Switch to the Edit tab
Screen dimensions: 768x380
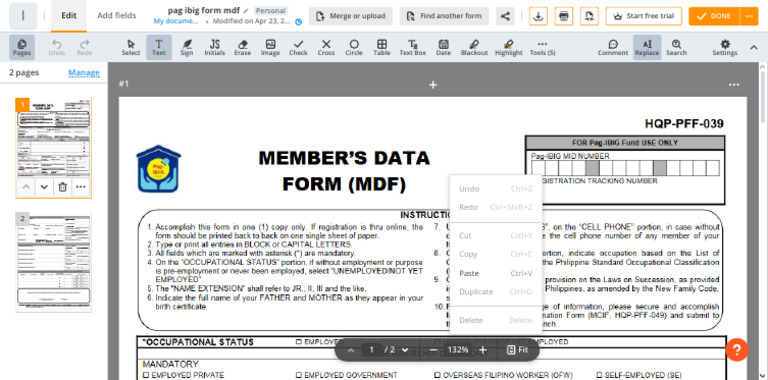[69, 16]
